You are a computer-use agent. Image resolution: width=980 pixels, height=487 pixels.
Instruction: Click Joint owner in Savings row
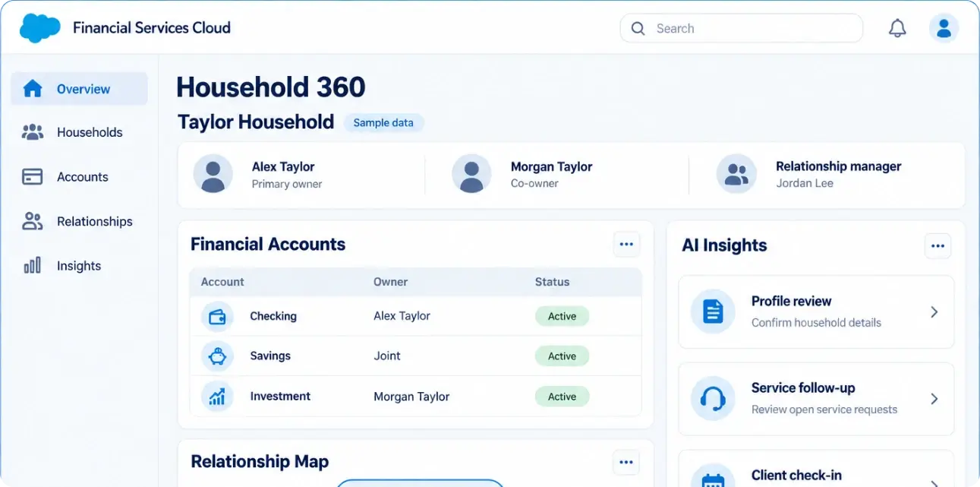click(387, 356)
